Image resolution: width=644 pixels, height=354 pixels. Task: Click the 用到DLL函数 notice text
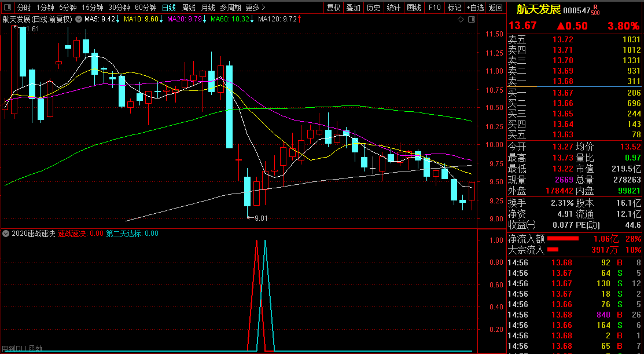22,349
